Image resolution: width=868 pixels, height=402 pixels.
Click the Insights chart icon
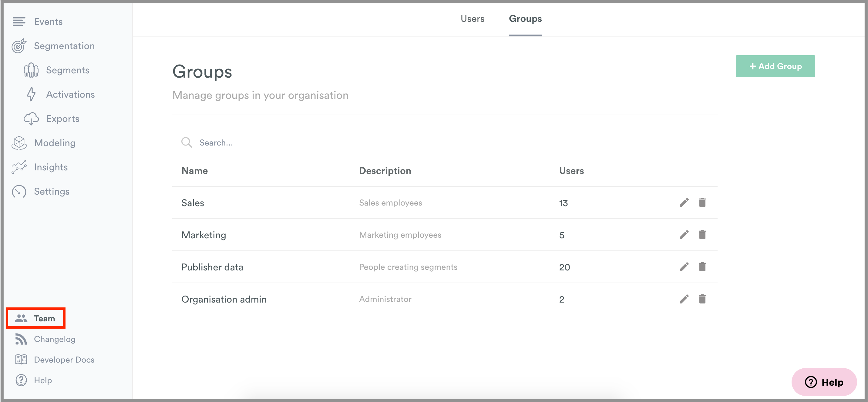(x=19, y=167)
